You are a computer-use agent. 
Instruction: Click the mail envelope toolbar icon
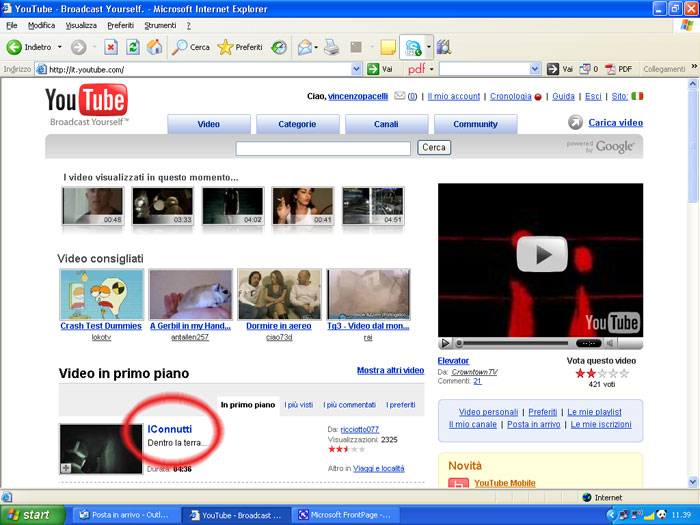pos(304,47)
